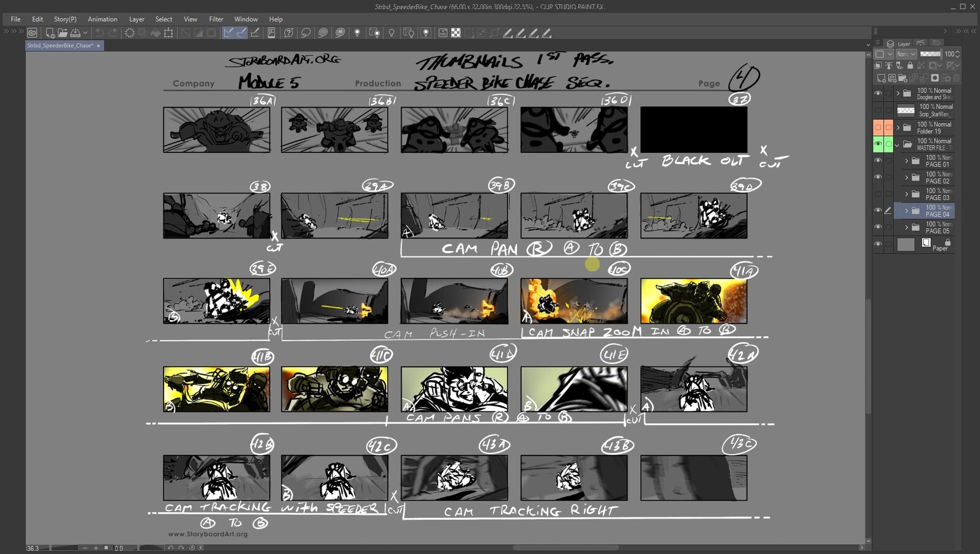Hide the PAGE 02 folder
The image size is (980, 554).
[x=878, y=177]
